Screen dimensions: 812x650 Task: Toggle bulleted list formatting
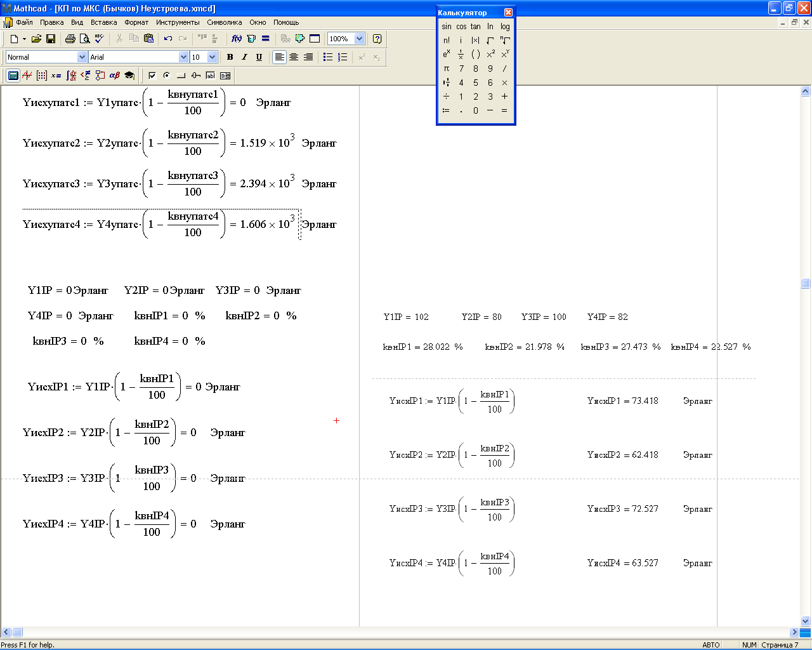(328, 57)
